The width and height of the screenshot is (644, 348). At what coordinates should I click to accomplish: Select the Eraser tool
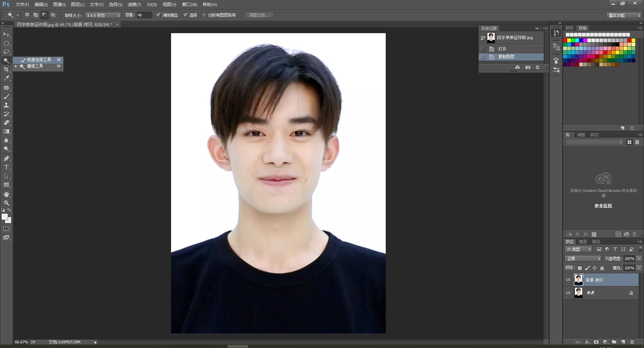(x=6, y=123)
